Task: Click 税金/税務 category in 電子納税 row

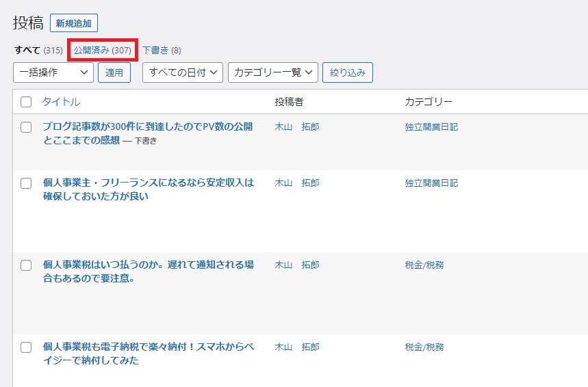Action: coord(424,347)
